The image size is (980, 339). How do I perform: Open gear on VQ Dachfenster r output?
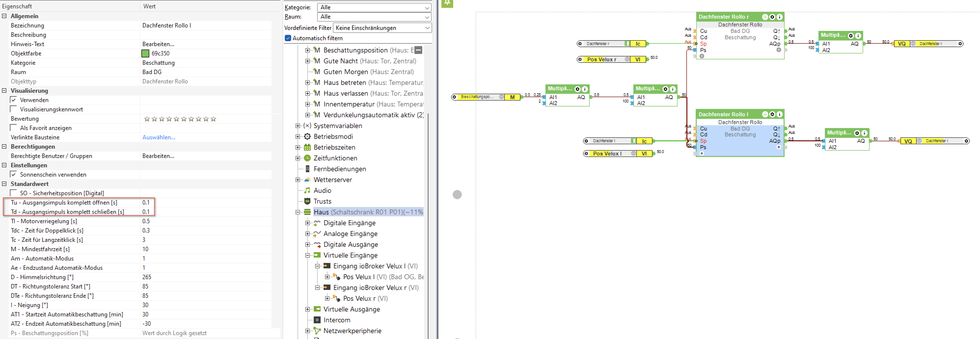click(x=960, y=44)
